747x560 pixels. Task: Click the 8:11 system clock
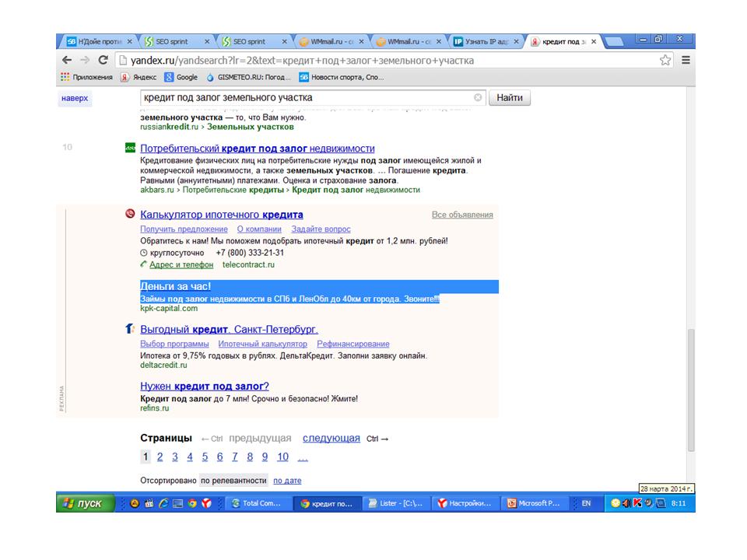[679, 503]
